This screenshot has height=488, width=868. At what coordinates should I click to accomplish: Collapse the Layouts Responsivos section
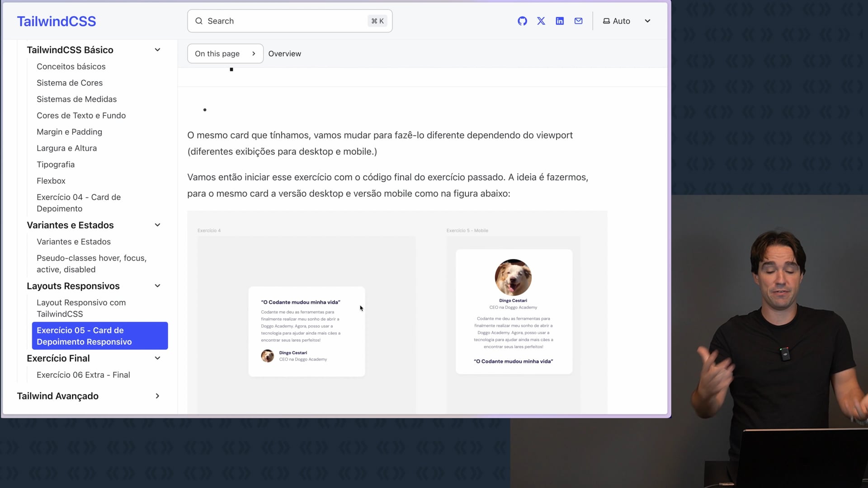157,286
